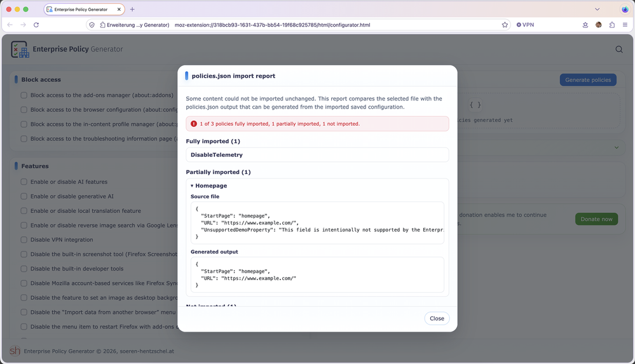Click the curly braces output placeholder icon
Image resolution: width=635 pixels, height=364 pixels.
(x=475, y=105)
